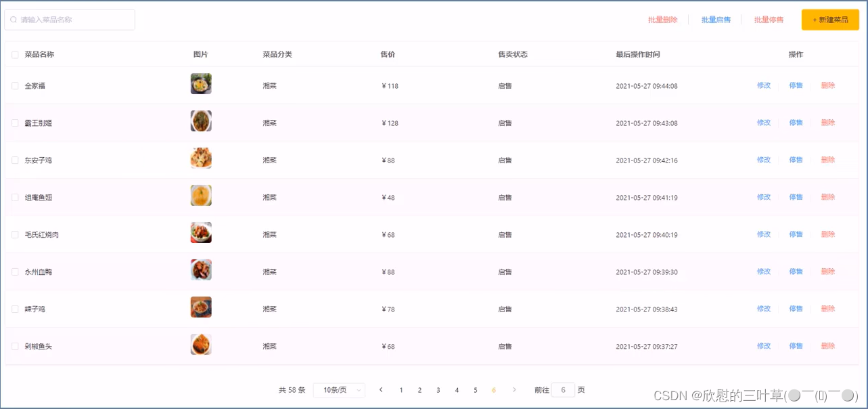The image size is (868, 409).
Task: Click 停售 for 剁椒鱼头
Action: pos(796,346)
